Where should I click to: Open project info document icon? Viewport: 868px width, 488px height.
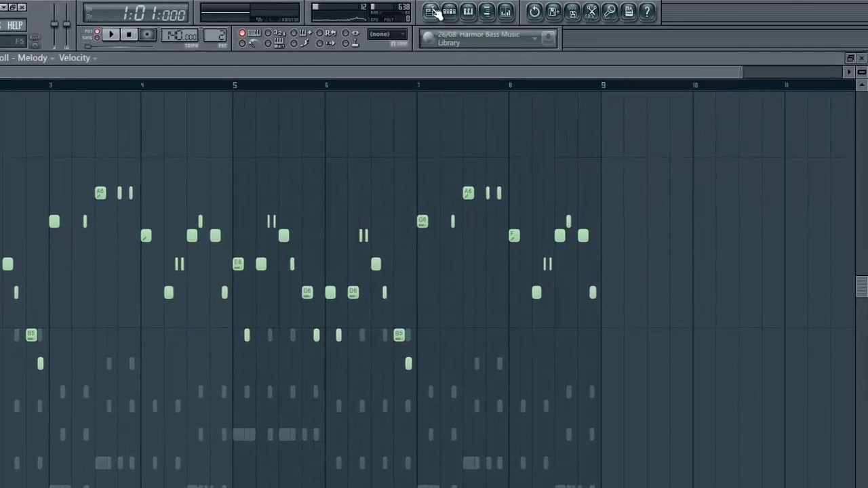629,12
